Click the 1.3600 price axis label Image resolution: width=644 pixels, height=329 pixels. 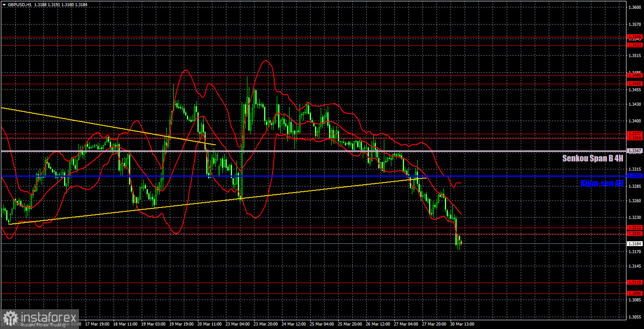coord(635,7)
